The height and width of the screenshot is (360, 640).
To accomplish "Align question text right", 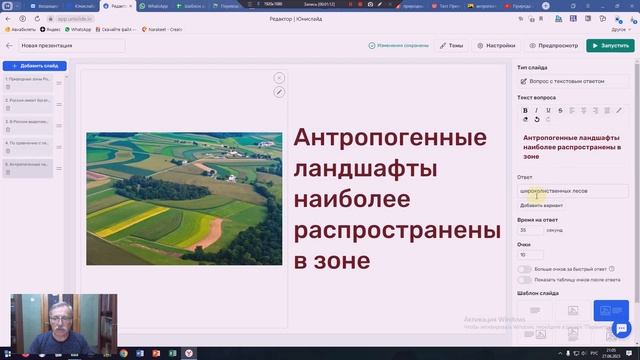I will click(596, 111).
